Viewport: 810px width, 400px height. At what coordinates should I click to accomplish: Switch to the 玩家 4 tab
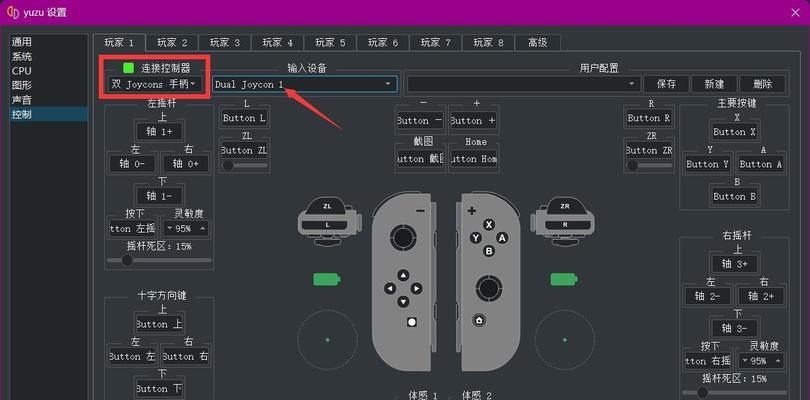tap(277, 43)
